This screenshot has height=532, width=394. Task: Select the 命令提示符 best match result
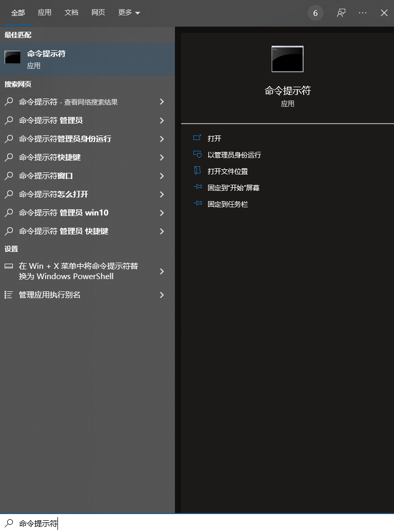[x=88, y=59]
